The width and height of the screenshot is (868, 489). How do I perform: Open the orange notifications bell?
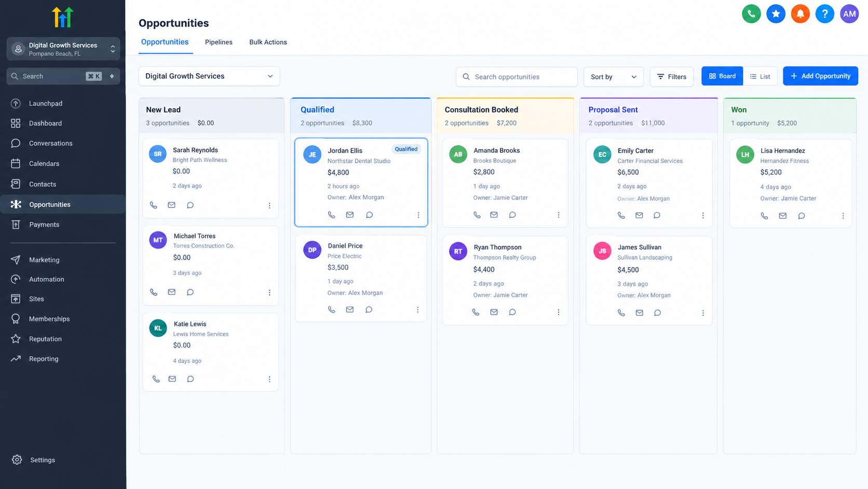(800, 14)
